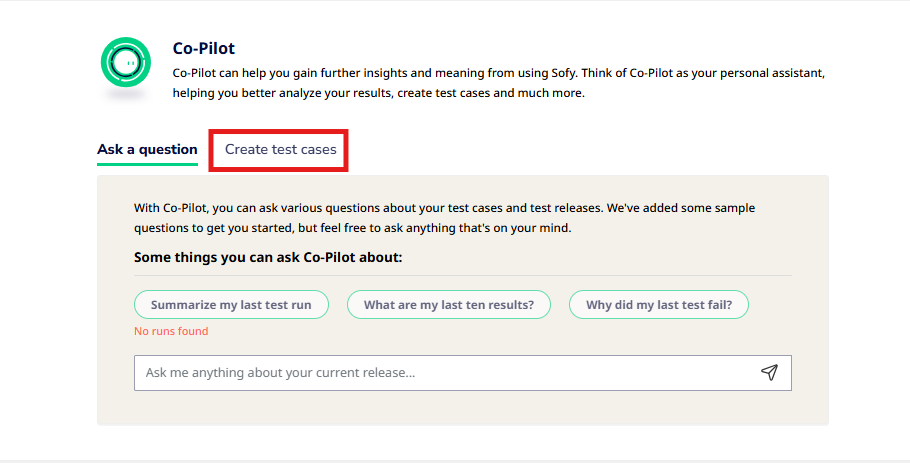Send the question with the paper plane icon
This screenshot has width=910, height=463.
770,372
